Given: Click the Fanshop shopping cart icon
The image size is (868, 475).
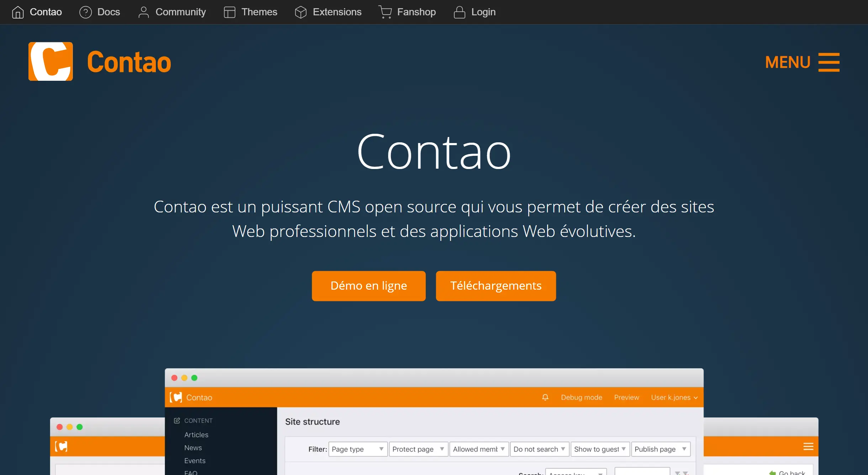Looking at the screenshot, I should [x=385, y=12].
